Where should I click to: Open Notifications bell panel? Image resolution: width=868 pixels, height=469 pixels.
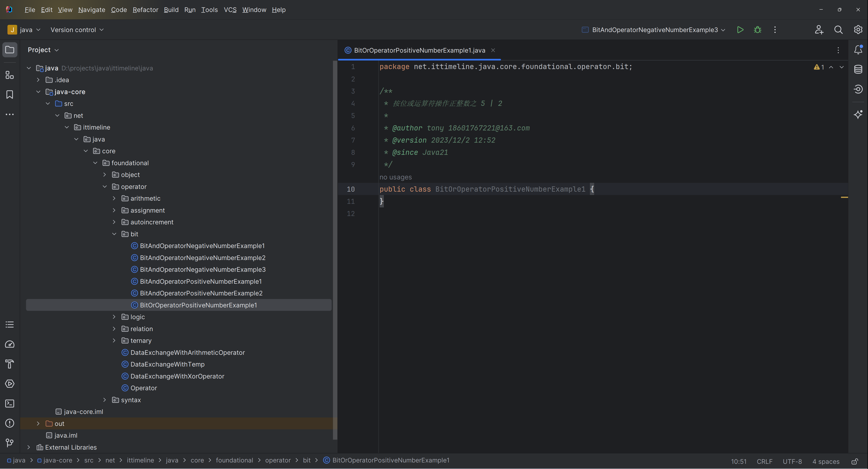(858, 50)
